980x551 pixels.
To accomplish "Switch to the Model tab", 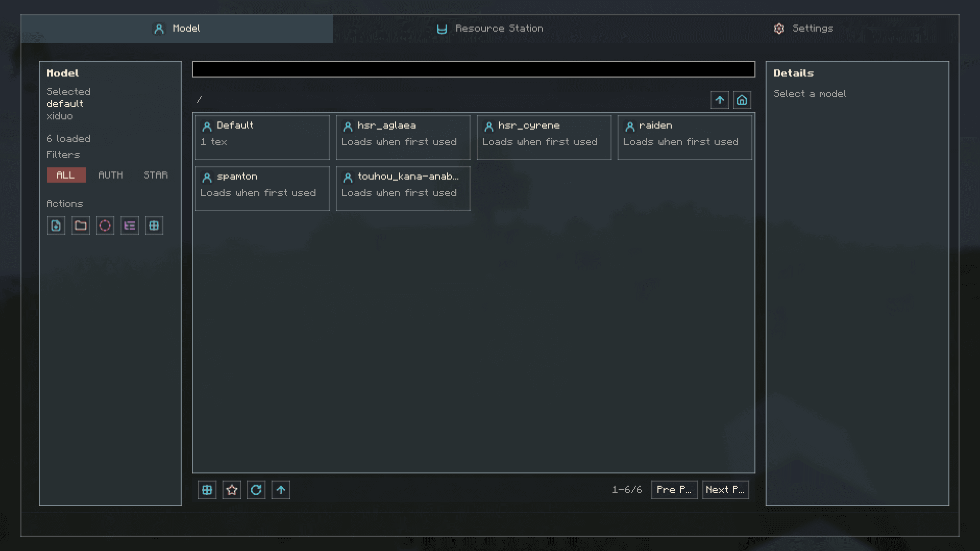I will [x=177, y=29].
